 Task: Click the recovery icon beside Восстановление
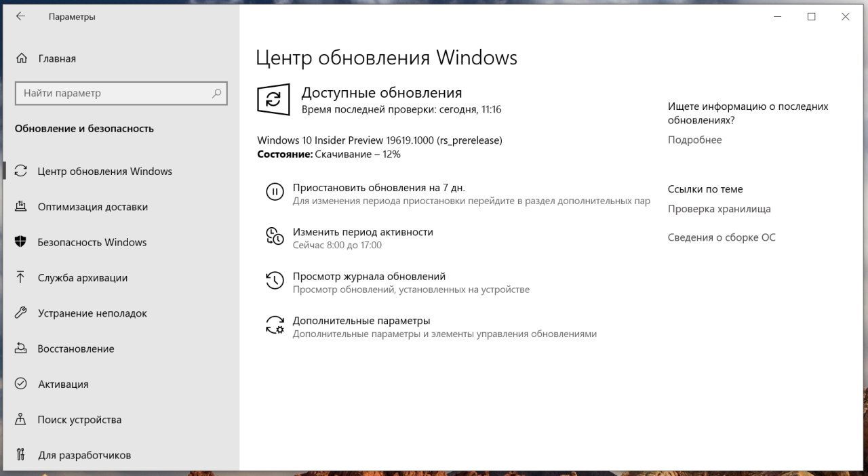(x=21, y=349)
